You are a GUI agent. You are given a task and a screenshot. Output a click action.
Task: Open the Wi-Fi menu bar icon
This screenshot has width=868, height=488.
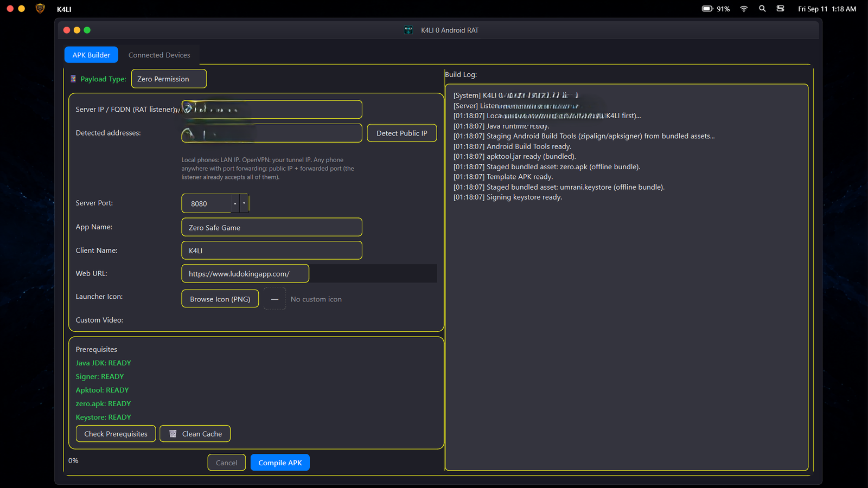[744, 9]
